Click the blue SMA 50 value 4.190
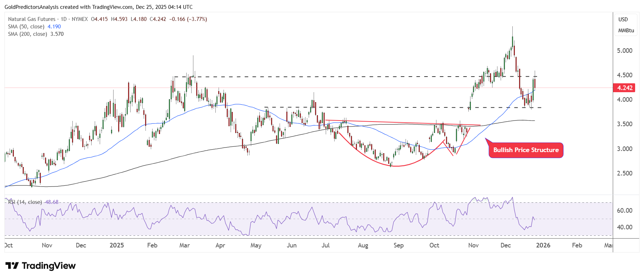This screenshot has height=279, width=644. [54, 27]
